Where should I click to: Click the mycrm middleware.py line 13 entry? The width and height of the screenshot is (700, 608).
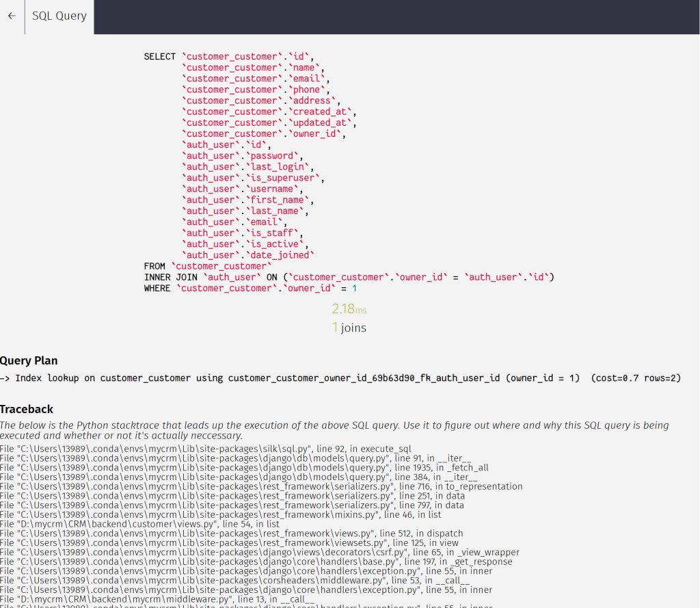point(157,599)
